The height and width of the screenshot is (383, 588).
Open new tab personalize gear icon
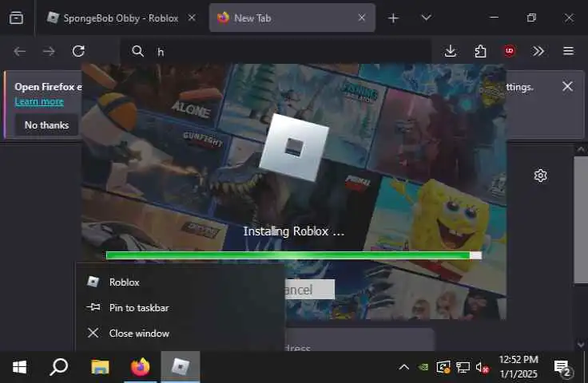tap(540, 176)
